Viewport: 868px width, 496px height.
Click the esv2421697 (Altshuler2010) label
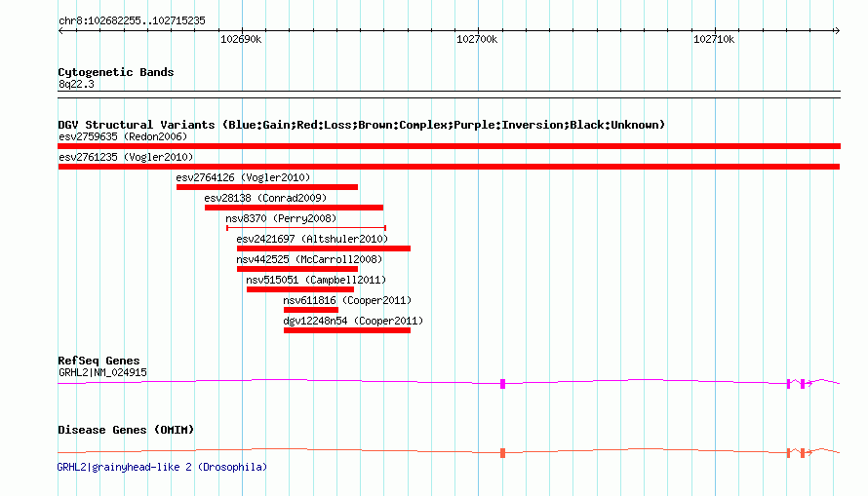312,239
